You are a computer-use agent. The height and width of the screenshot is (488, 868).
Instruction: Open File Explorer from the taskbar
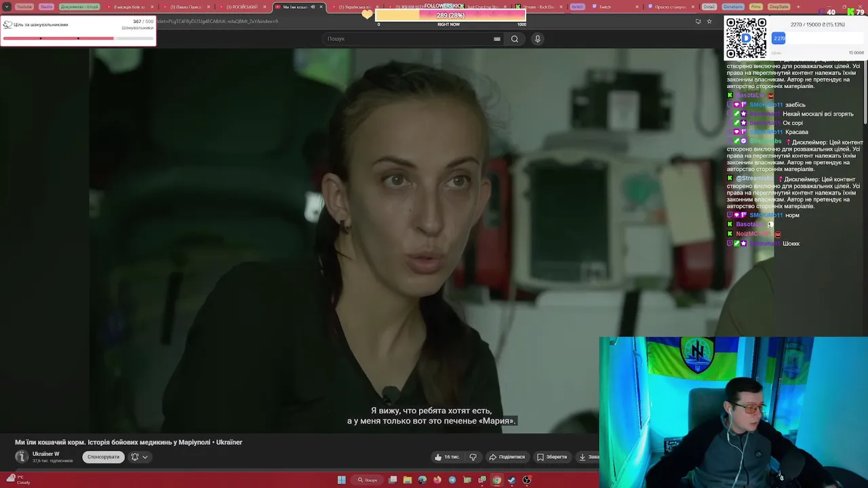pyautogui.click(x=408, y=480)
